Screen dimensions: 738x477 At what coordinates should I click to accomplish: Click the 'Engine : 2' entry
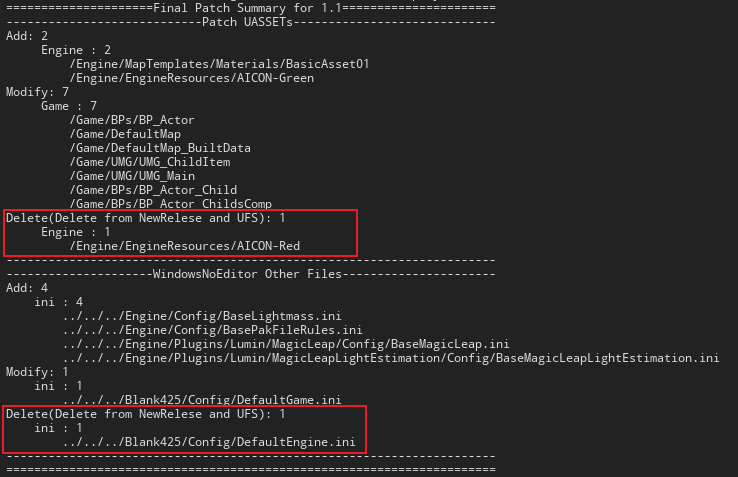point(76,49)
